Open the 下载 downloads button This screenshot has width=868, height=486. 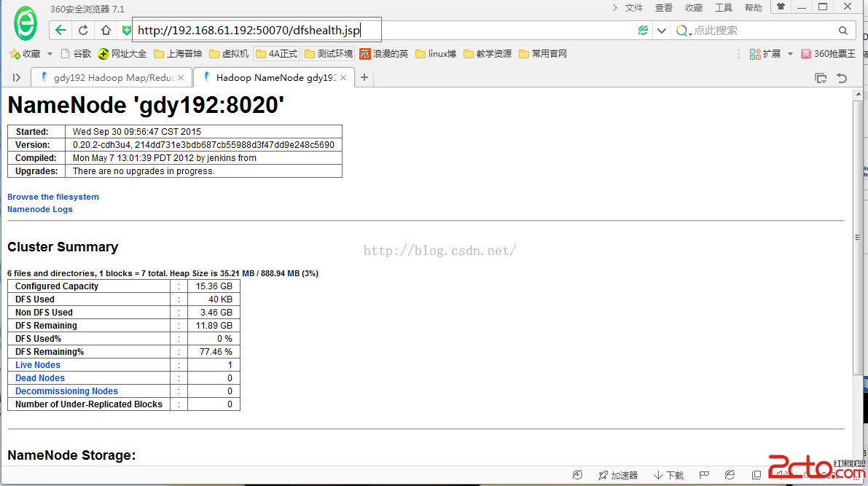(x=669, y=475)
